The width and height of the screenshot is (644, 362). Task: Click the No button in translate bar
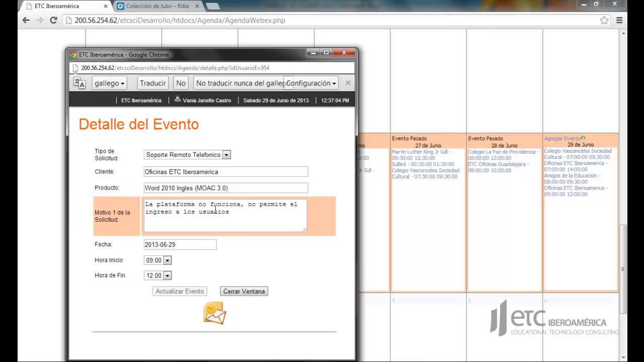pyautogui.click(x=181, y=83)
